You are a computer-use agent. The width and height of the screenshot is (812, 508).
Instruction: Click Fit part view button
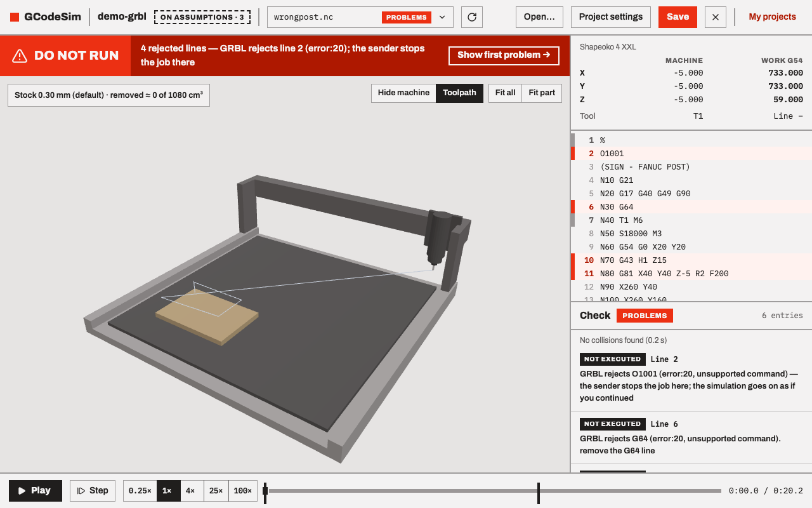542,93
